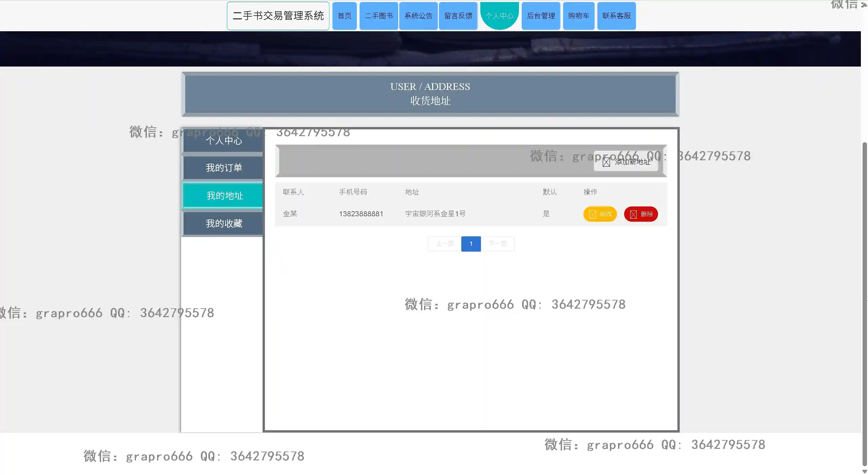
Task: Select 个人中心 in the sidebar
Action: tap(224, 141)
